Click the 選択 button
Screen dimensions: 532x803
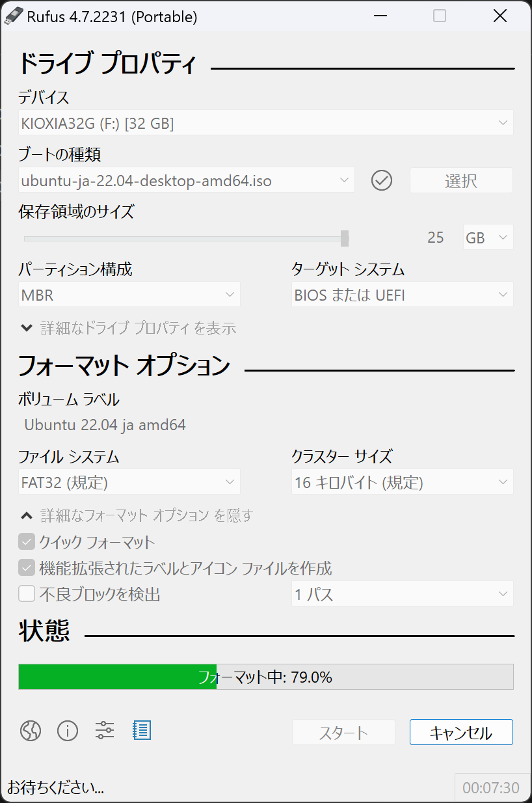coord(461,180)
